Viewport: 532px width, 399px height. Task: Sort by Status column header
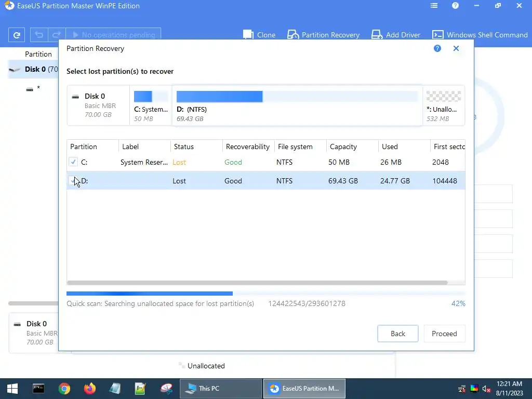click(x=196, y=147)
